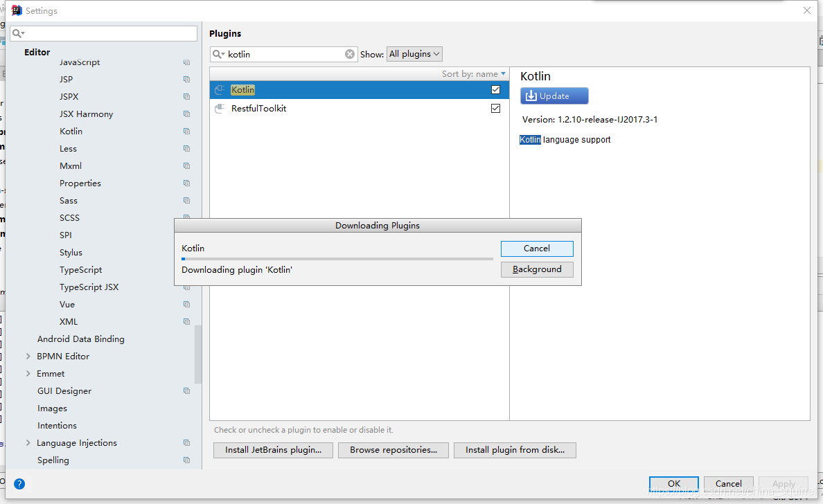
Task: Click the copy-settings icon next to JavaScript
Action: point(186,62)
